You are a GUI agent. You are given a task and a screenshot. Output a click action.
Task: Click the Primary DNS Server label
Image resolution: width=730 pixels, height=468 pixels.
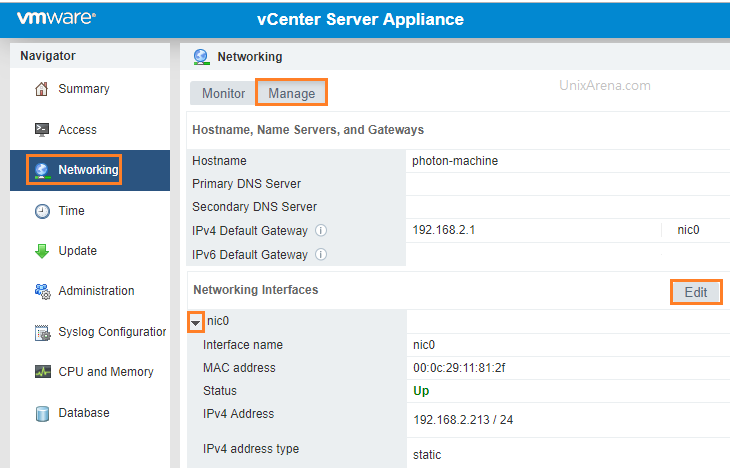point(246,183)
